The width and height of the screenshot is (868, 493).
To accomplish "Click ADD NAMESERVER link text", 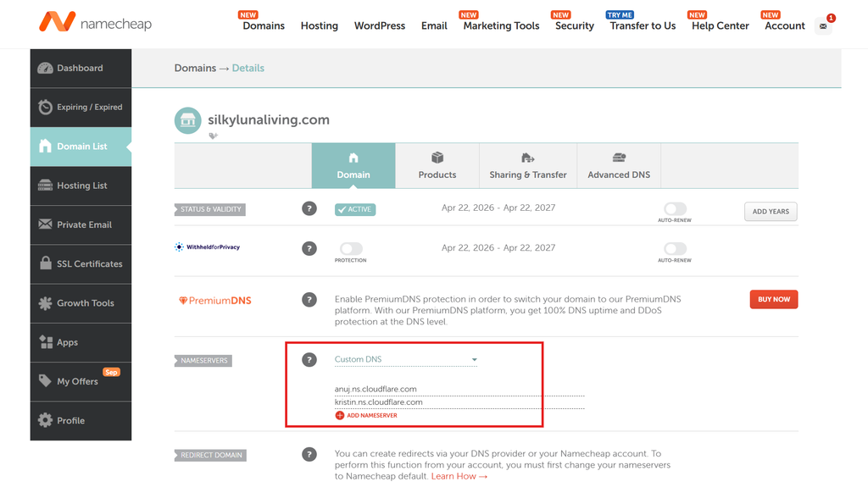I will [372, 416].
